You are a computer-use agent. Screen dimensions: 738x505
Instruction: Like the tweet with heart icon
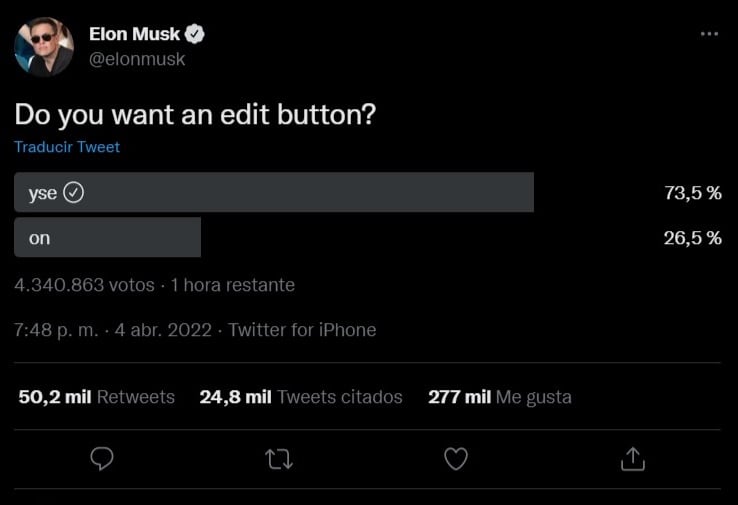[456, 458]
